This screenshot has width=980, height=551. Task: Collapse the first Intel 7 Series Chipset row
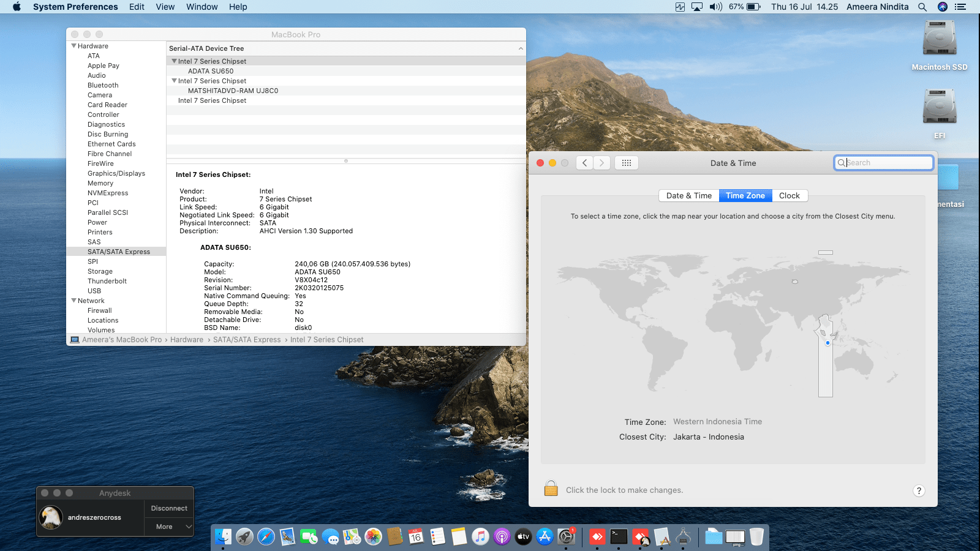[x=174, y=61]
